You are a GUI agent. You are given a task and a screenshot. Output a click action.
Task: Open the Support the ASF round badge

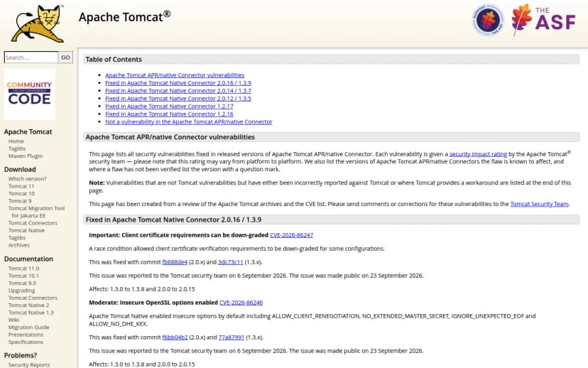tap(487, 20)
